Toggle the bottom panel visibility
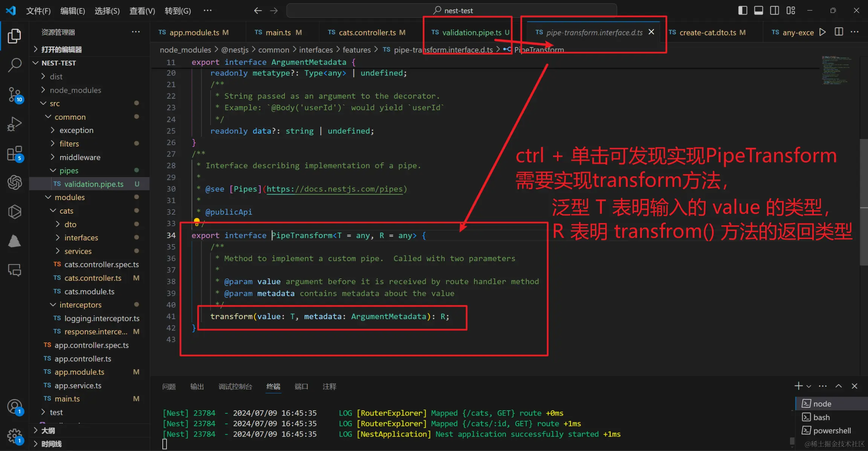 [x=758, y=10]
